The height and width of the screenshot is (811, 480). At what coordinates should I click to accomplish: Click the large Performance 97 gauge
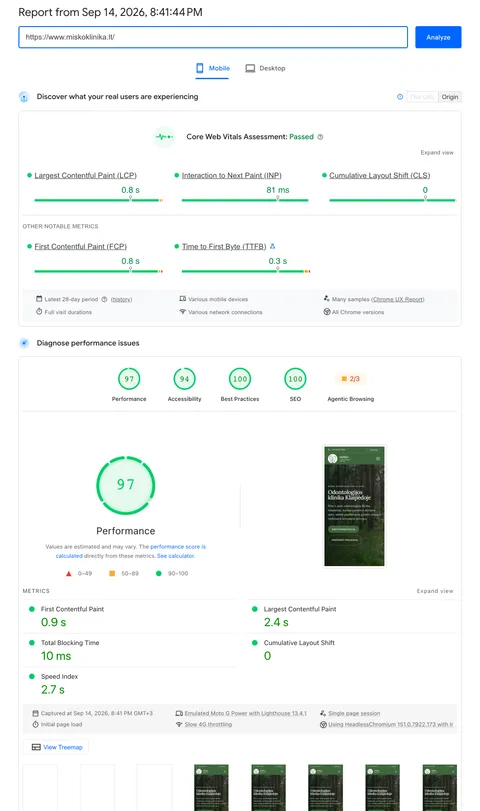pyautogui.click(x=125, y=485)
